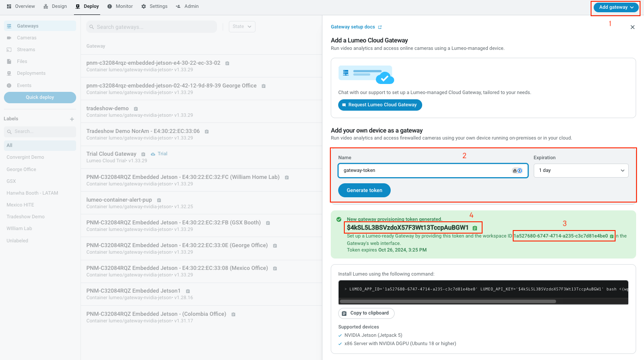Open the Design tab

click(55, 7)
